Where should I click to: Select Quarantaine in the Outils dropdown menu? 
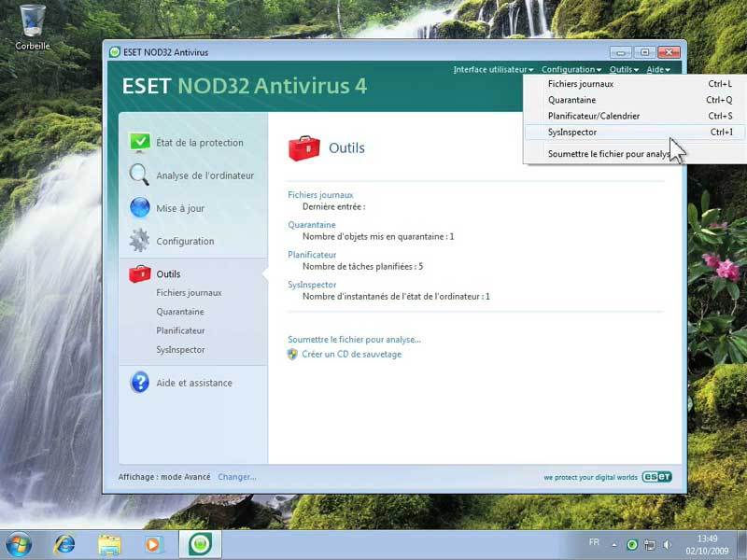tap(635, 100)
